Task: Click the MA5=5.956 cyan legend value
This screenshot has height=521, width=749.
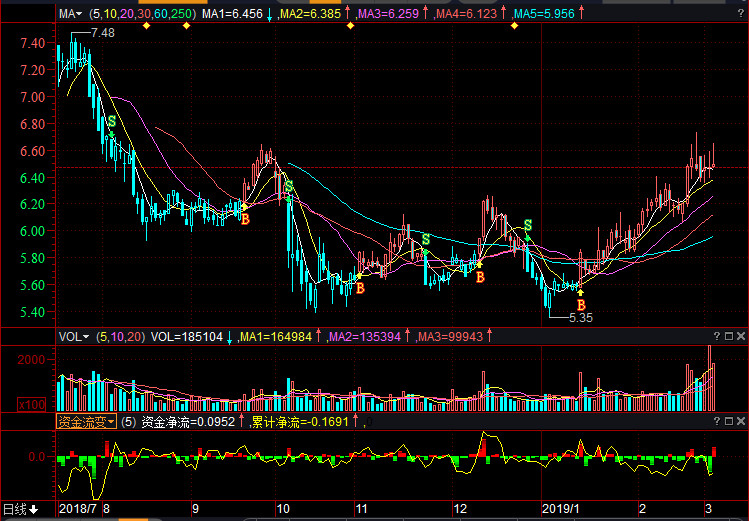Action: (x=547, y=14)
